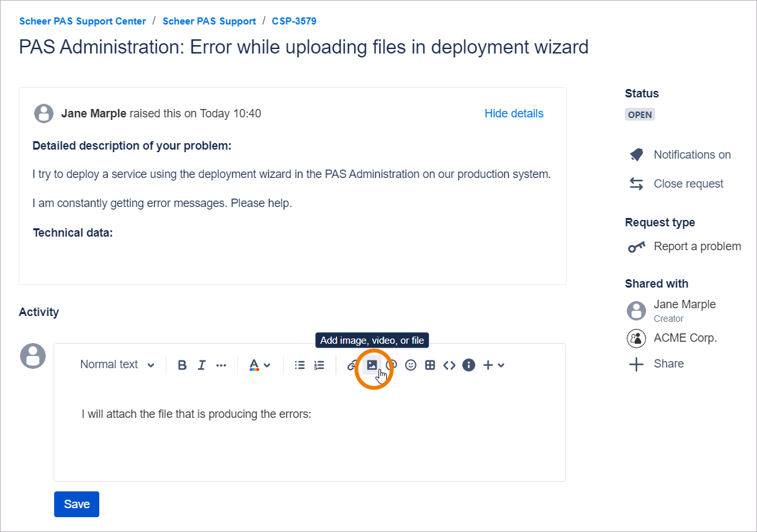
Task: Insert a table into the comment
Action: point(430,365)
